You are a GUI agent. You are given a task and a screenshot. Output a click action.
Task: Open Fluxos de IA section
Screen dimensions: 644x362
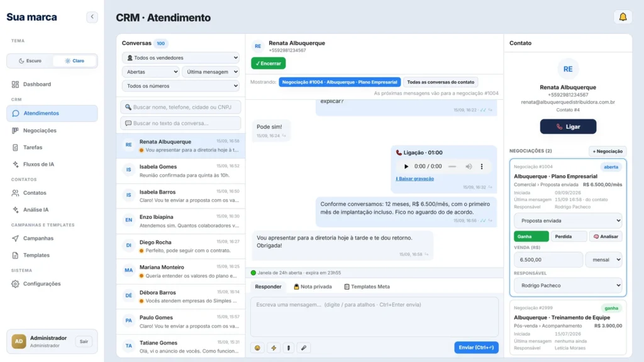[x=52, y=164]
